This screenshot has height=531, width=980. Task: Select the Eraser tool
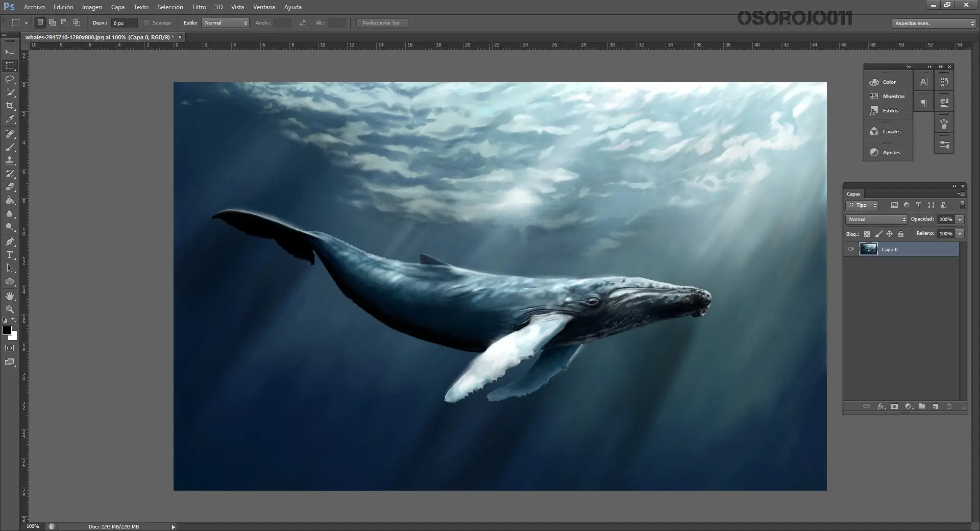click(x=10, y=187)
